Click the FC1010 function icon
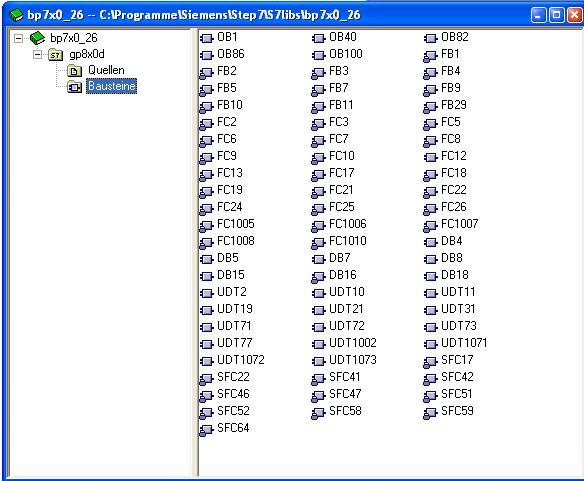This screenshot has height=481, width=584. point(318,243)
